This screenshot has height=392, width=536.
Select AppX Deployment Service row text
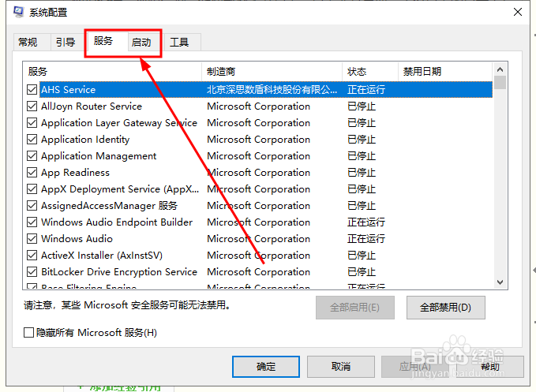[x=120, y=189]
